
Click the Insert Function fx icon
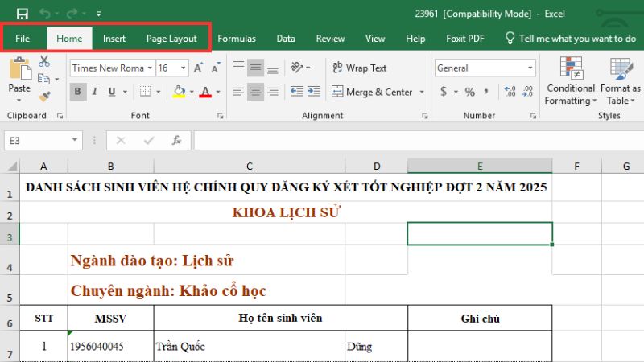coord(175,141)
